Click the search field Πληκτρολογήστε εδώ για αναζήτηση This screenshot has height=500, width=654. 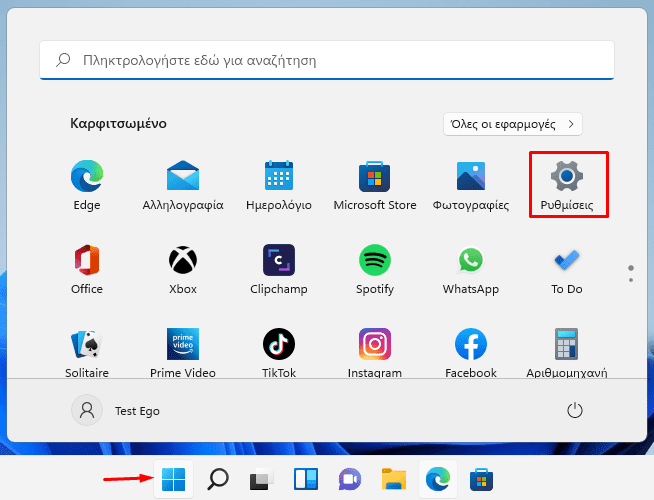coord(327,60)
